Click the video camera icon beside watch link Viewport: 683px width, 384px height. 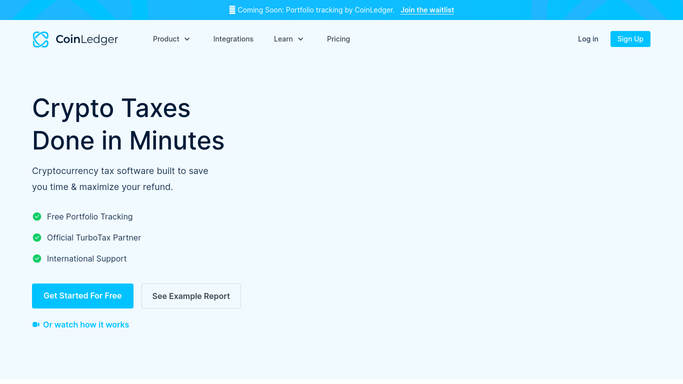pos(36,324)
